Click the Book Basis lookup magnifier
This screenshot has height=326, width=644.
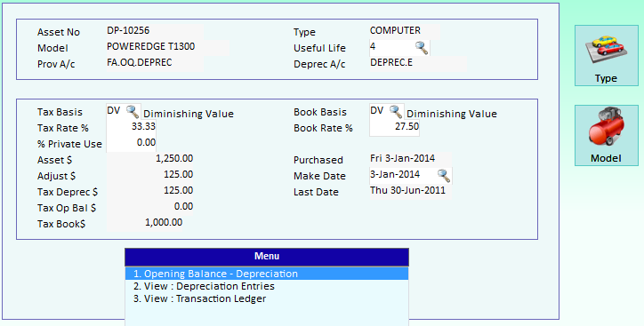pos(396,111)
